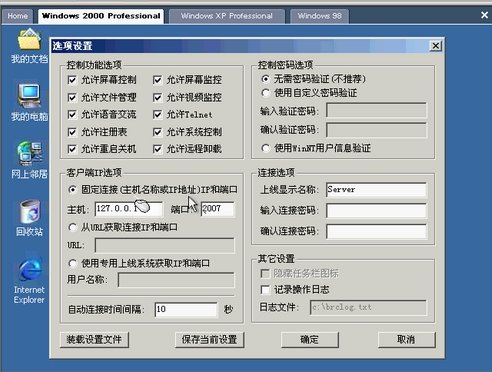Switch to the Home tab
The image size is (492, 372).
(17, 16)
